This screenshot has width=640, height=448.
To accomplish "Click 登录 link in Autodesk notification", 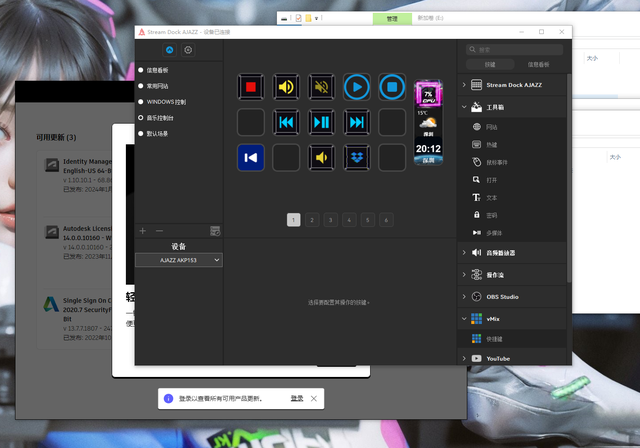I will coord(297,399).
